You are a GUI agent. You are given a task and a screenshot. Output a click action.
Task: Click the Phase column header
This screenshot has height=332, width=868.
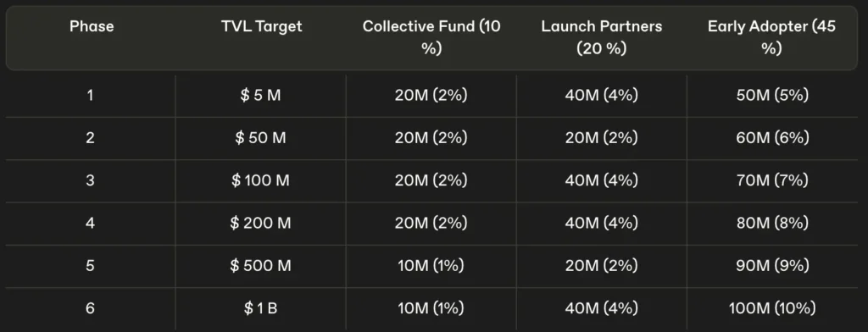[x=92, y=26]
